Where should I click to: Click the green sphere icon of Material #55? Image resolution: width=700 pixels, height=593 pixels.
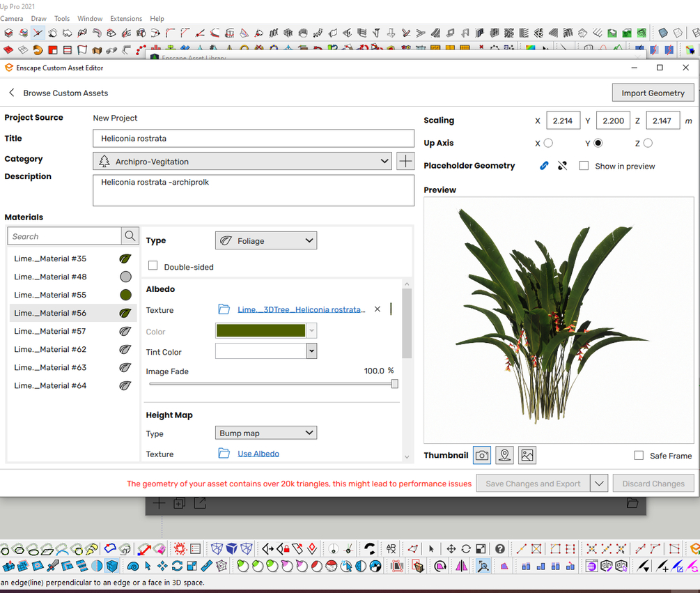126,295
